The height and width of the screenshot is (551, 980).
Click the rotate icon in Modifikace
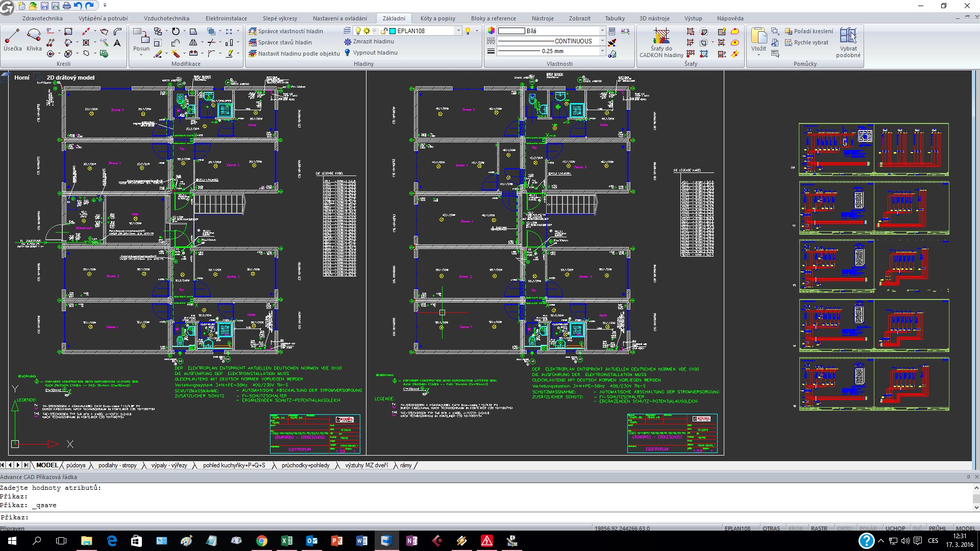pos(176,31)
